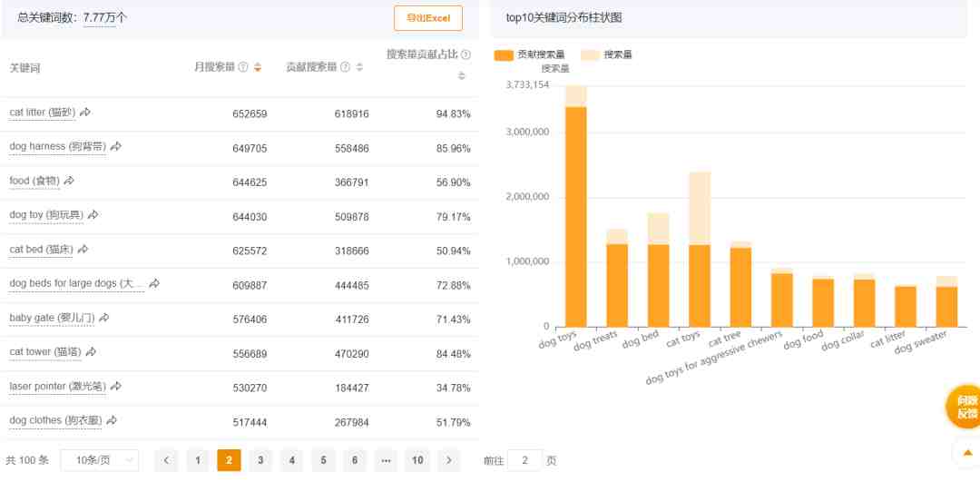This screenshot has height=482, width=980.
Task: Click share arrow icon beside dog toy
Action: click(93, 215)
